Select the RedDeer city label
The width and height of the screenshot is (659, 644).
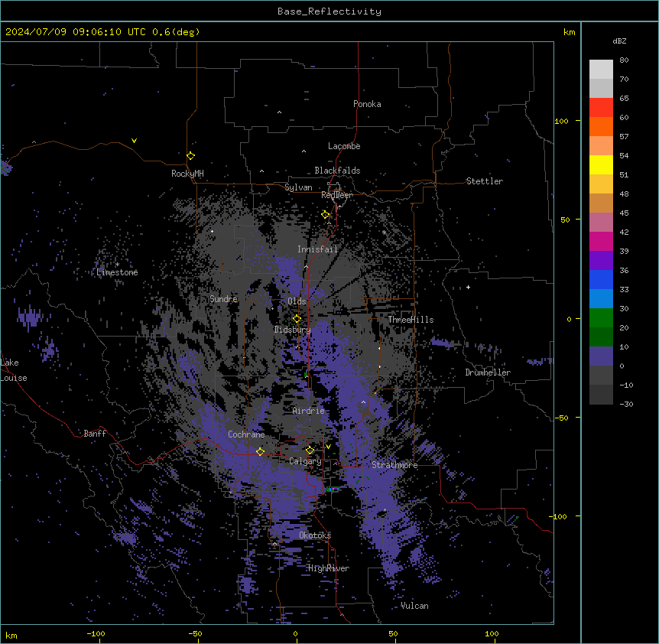(337, 195)
